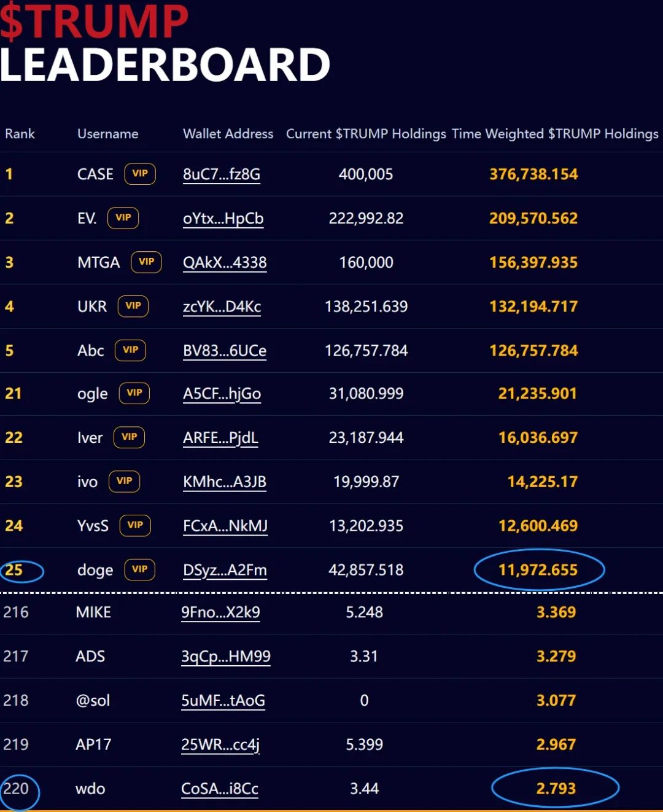The image size is (663, 812).
Task: Open wallet address CoSA...i8Cc link
Action: [x=220, y=789]
